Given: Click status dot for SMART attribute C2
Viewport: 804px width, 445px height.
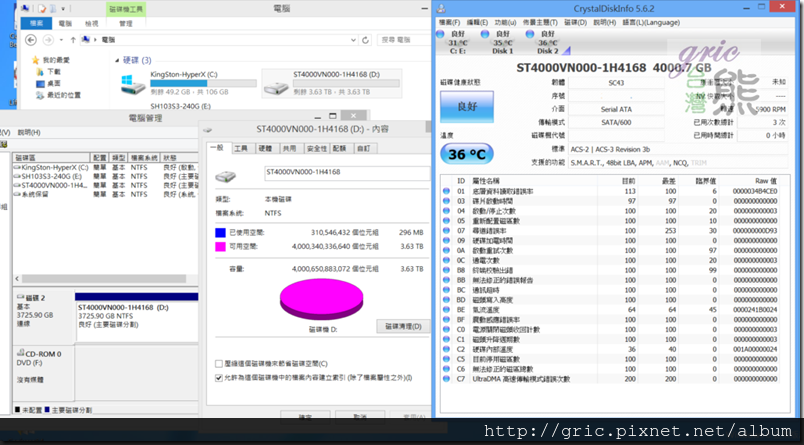Looking at the screenshot, I should coord(446,349).
